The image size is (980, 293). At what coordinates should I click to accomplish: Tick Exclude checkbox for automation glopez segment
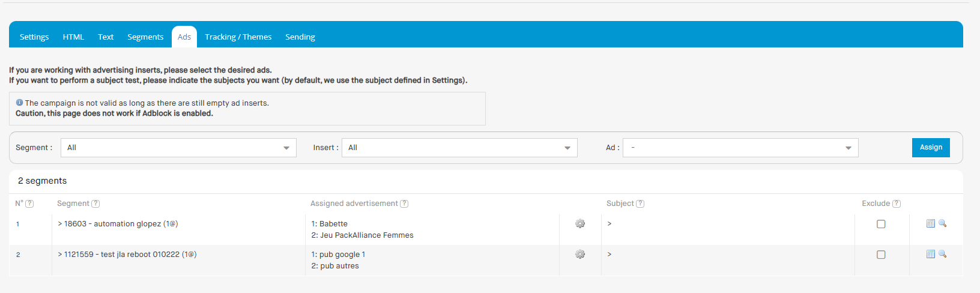click(x=881, y=224)
